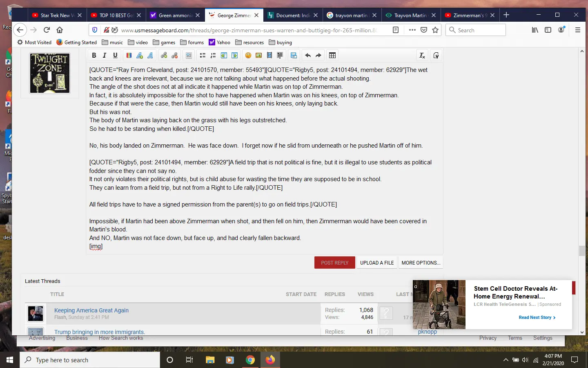Image resolution: width=588 pixels, height=368 pixels.
Task: Go to the Firefox home page
Action: tap(60, 30)
